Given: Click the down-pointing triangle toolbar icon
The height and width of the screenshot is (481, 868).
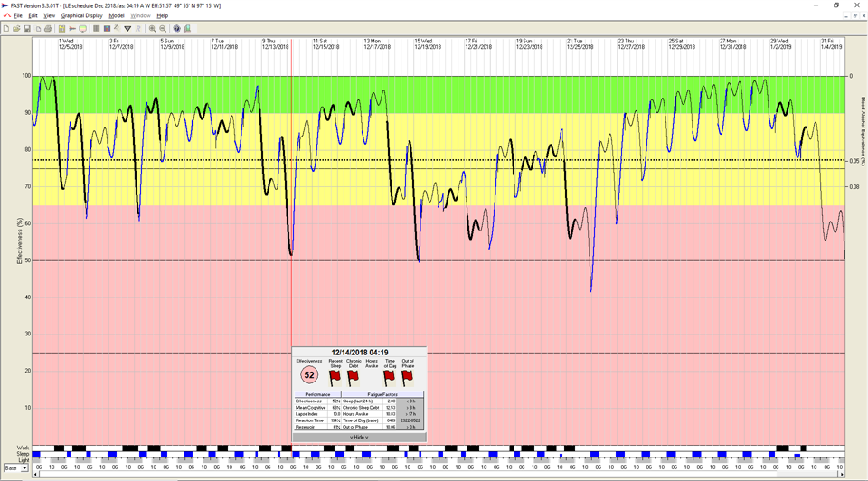Looking at the screenshot, I should click(127, 29).
